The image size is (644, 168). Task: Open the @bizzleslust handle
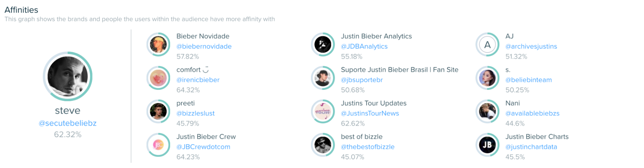tap(196, 113)
